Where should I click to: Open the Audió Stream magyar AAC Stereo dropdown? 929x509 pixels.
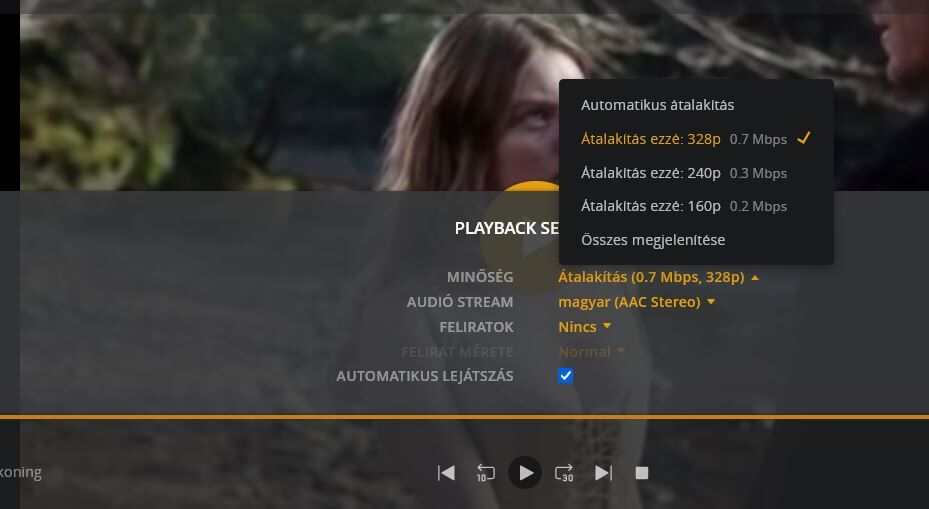[x=636, y=302]
